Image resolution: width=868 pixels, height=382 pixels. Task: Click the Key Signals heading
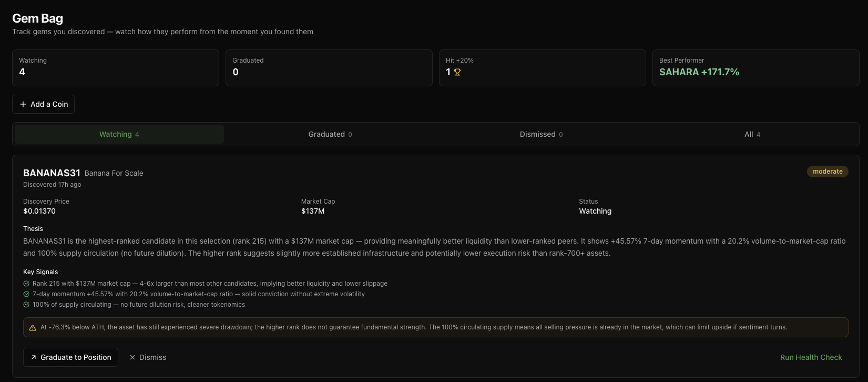(x=40, y=272)
